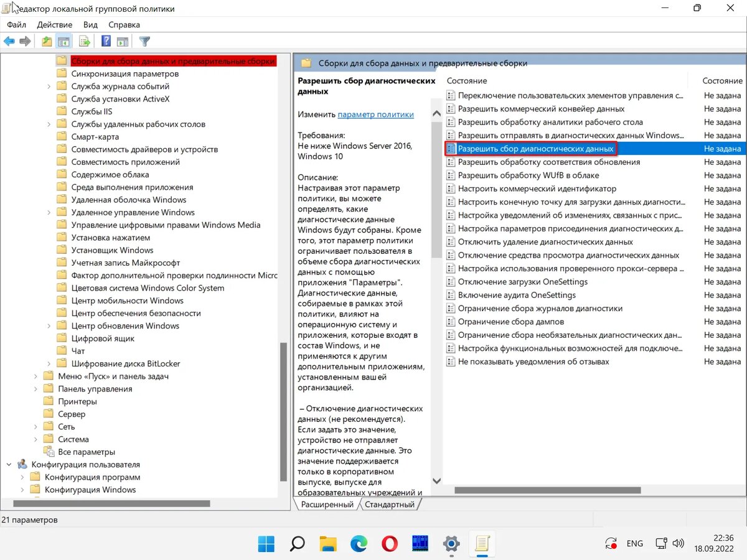
Task: Open the «Действие» menu
Action: click(55, 25)
